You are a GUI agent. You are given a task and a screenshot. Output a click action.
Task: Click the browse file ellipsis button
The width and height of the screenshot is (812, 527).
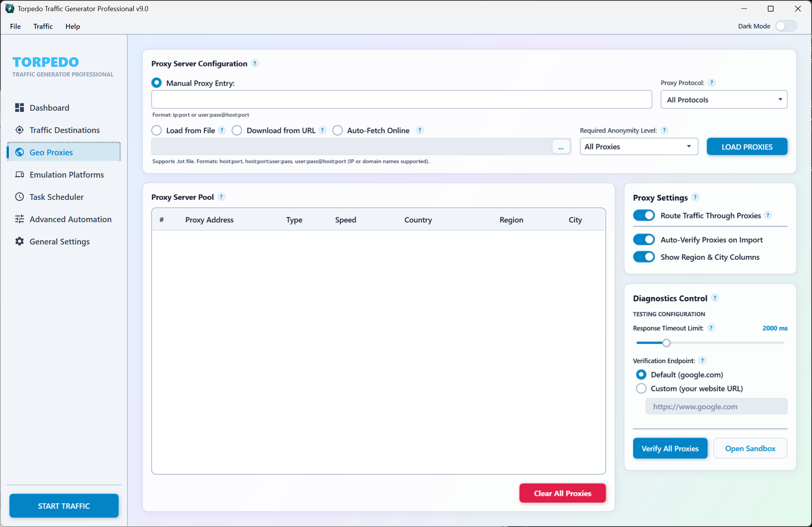click(561, 147)
